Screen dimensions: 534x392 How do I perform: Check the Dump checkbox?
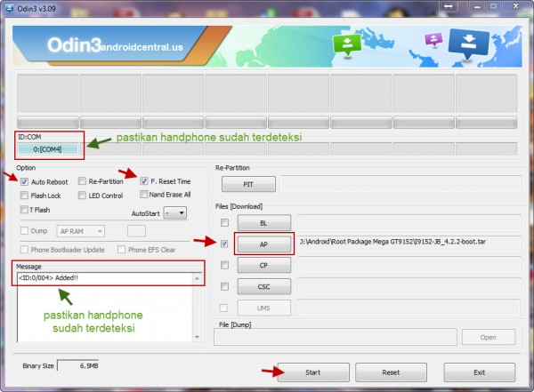[x=24, y=231]
